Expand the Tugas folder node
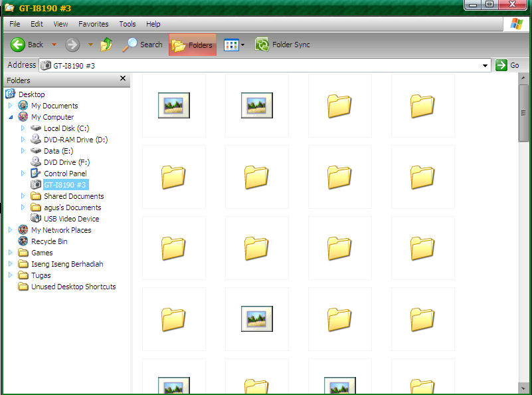This screenshot has height=395, width=532. coord(10,275)
